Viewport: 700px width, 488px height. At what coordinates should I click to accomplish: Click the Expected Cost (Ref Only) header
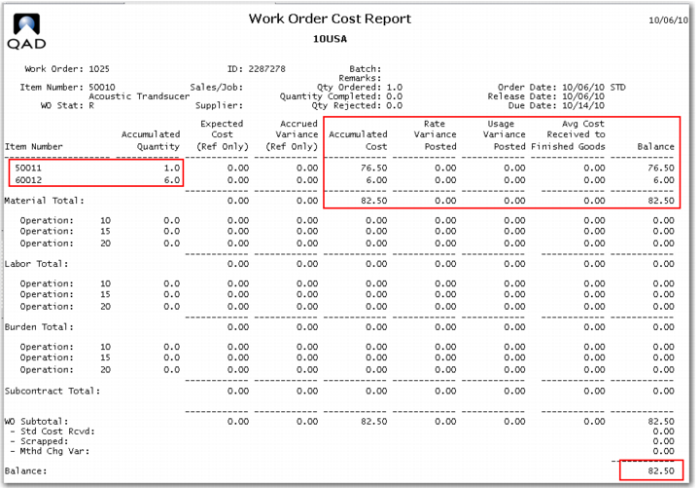click(x=222, y=135)
